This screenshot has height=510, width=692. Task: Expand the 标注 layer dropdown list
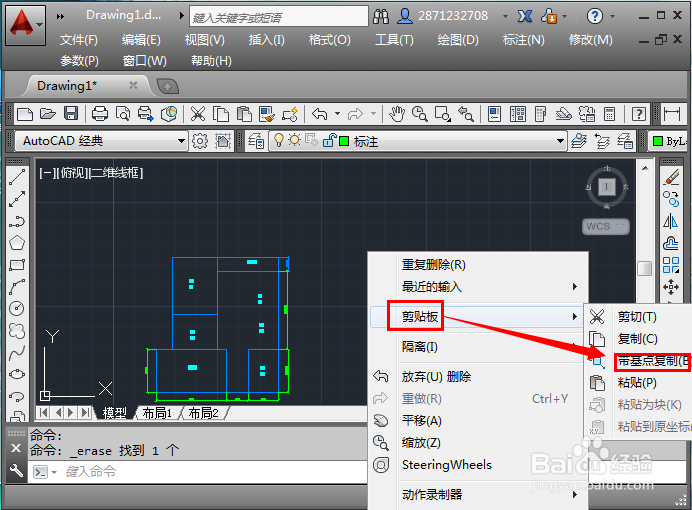[x=560, y=141]
